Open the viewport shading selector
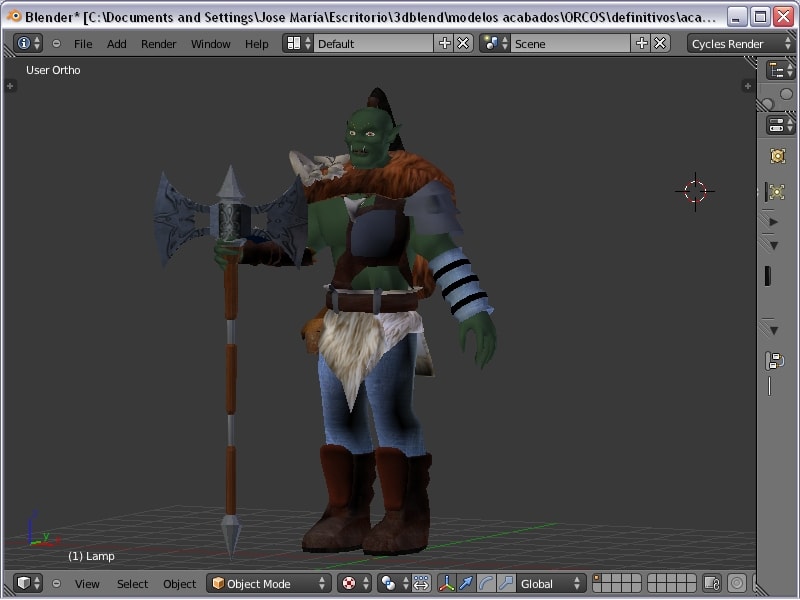 point(354,583)
